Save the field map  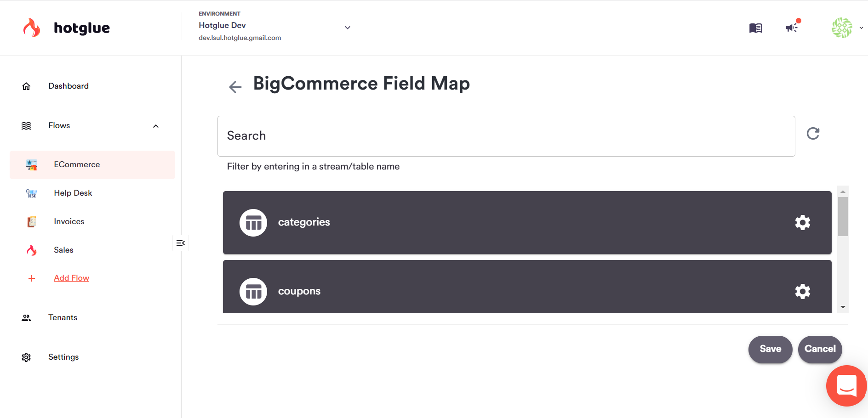click(x=770, y=349)
